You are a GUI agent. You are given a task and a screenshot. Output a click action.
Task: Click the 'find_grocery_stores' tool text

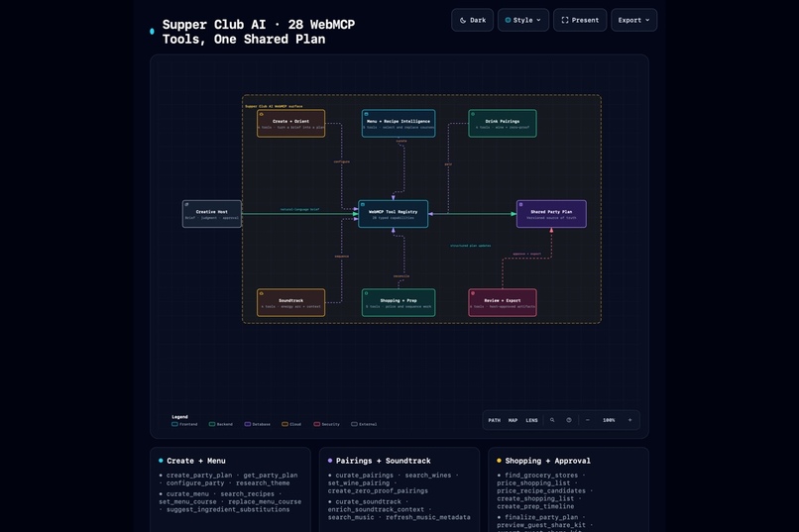pyautogui.click(x=541, y=475)
